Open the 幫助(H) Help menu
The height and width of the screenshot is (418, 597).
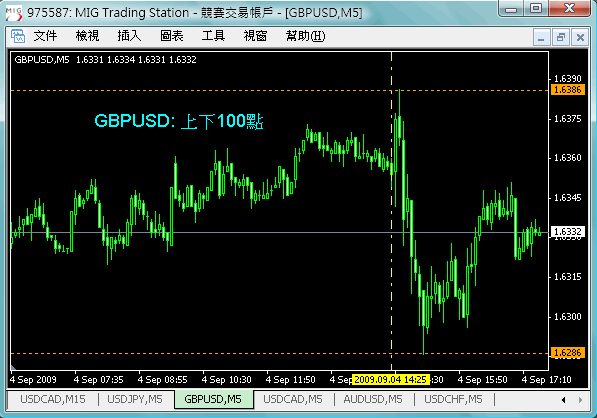pyautogui.click(x=305, y=36)
